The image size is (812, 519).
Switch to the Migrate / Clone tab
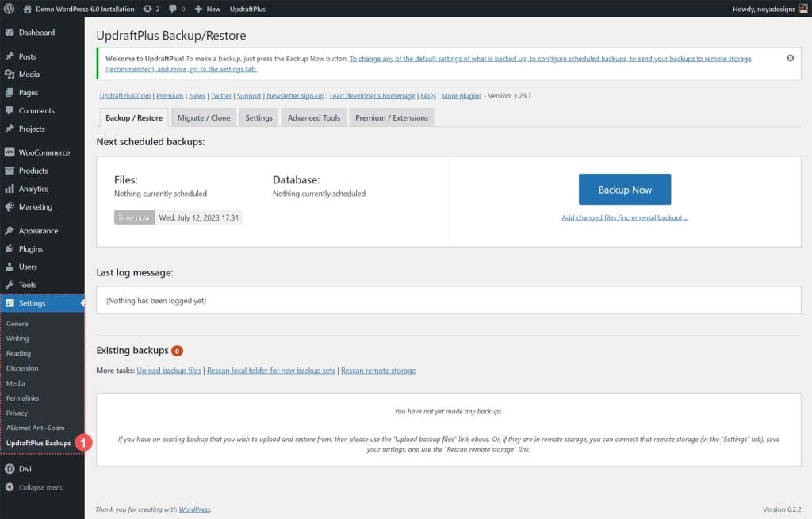tap(203, 117)
